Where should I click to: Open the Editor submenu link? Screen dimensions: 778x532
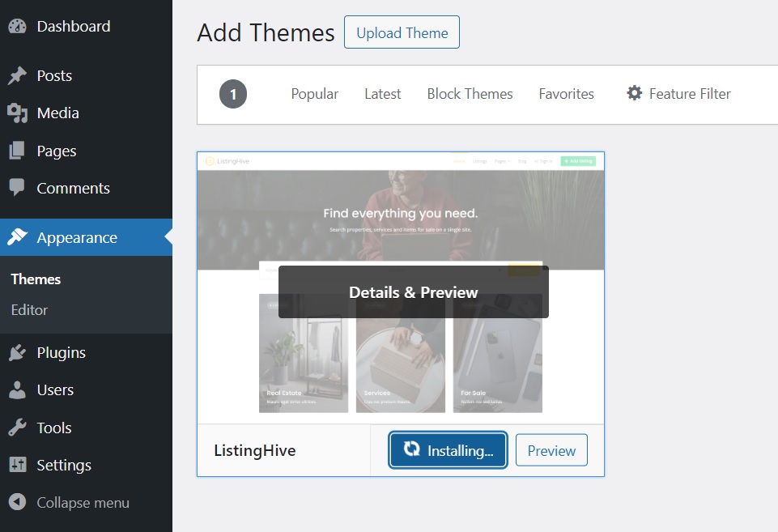(29, 310)
